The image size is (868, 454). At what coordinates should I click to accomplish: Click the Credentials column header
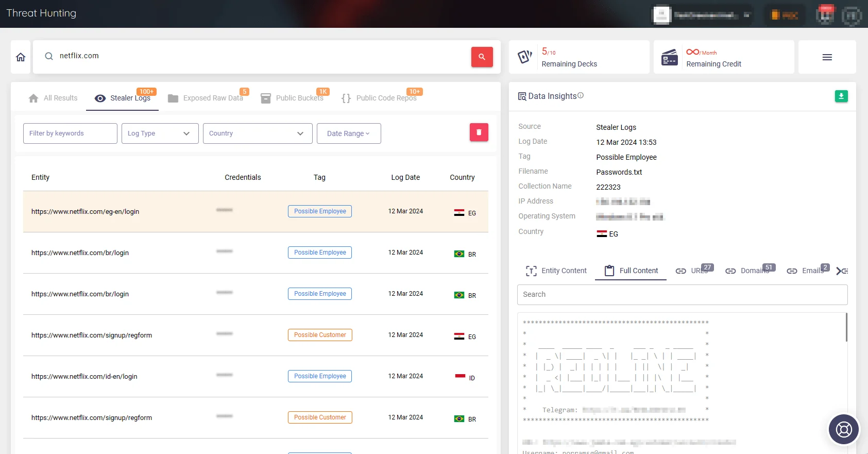click(243, 177)
